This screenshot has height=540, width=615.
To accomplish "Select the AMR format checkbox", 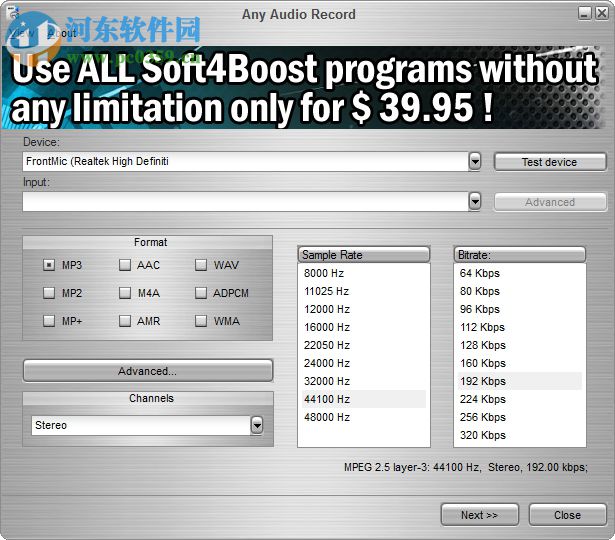I will (125, 321).
